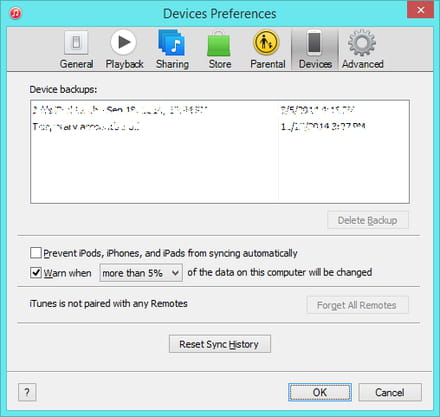
Task: Enable Prevent iPods, iPhones, iPads syncing checkbox
Action: [x=36, y=253]
